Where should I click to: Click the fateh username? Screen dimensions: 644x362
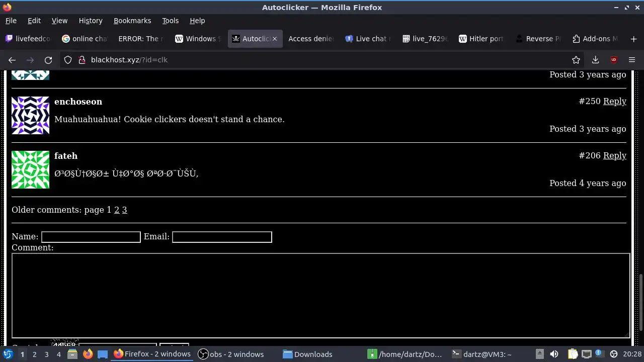[66, 156]
